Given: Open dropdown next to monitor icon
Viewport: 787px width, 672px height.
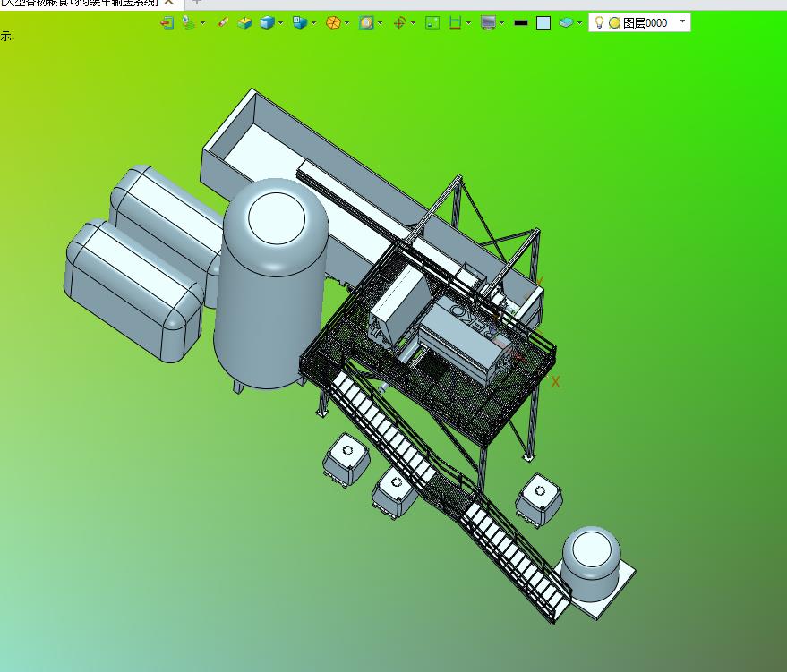Looking at the screenshot, I should [502, 22].
